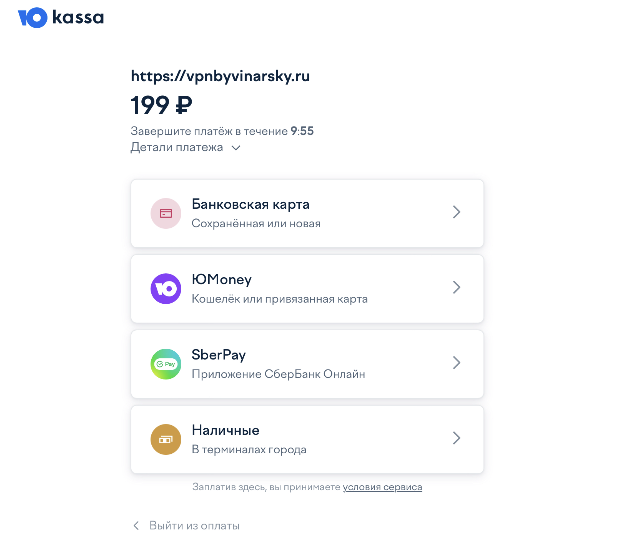Click the YooKassa logo icon
Viewport: 618px width, 544px height.
pos(33,18)
